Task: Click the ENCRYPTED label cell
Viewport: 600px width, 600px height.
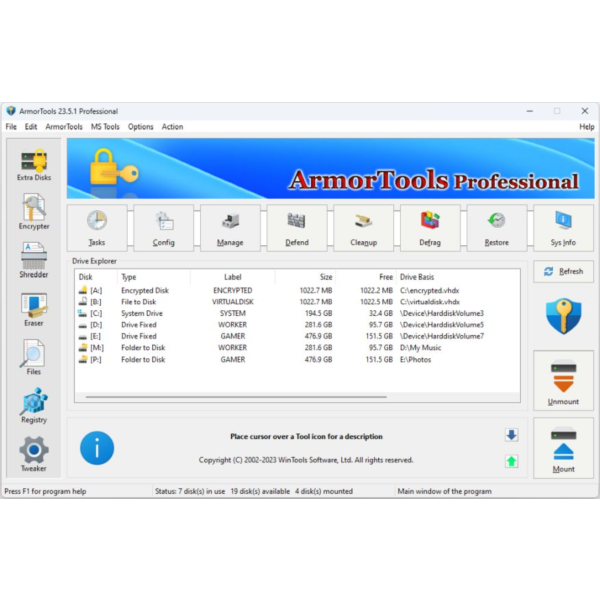Action: [x=233, y=290]
